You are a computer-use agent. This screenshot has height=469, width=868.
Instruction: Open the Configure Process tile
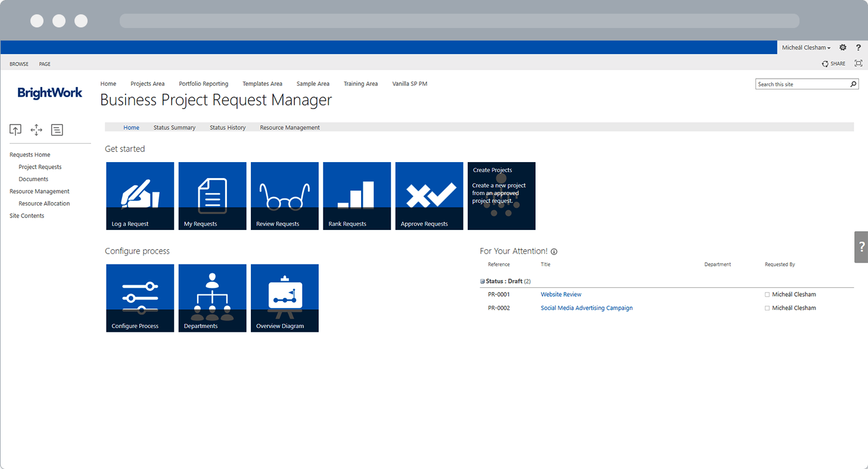click(140, 297)
